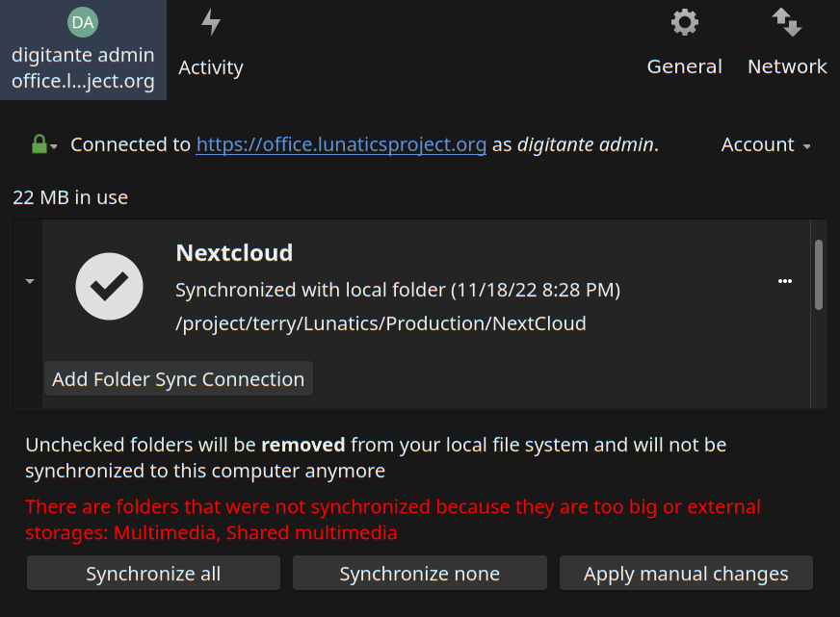Image resolution: width=840 pixels, height=617 pixels.
Task: Click the red unsynchronized folders warning text
Action: point(393,519)
